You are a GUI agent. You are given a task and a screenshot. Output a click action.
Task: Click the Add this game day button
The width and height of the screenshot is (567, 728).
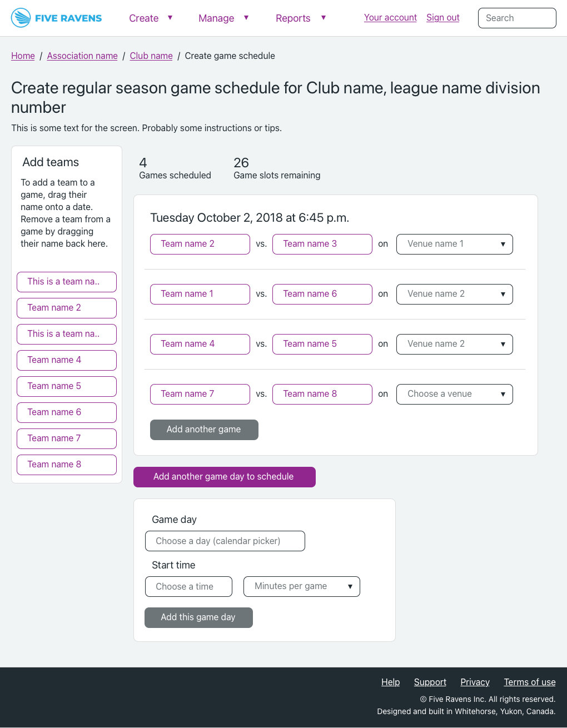click(x=198, y=617)
